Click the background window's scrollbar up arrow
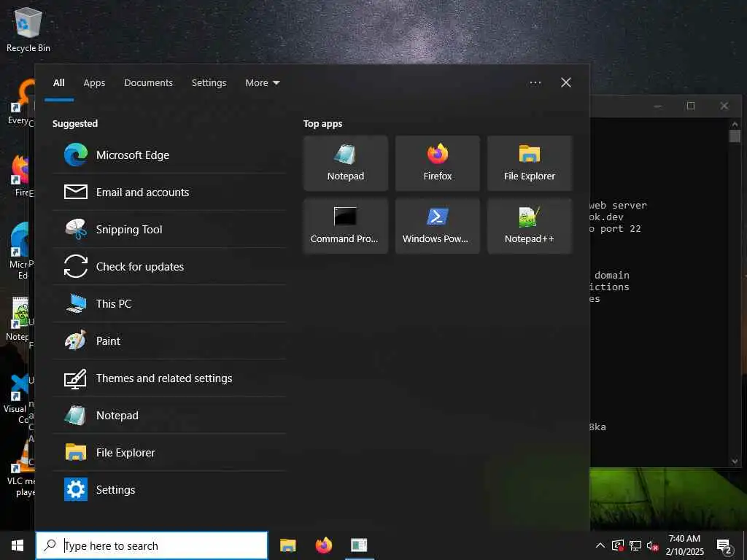The height and width of the screenshot is (560, 747). tap(735, 125)
